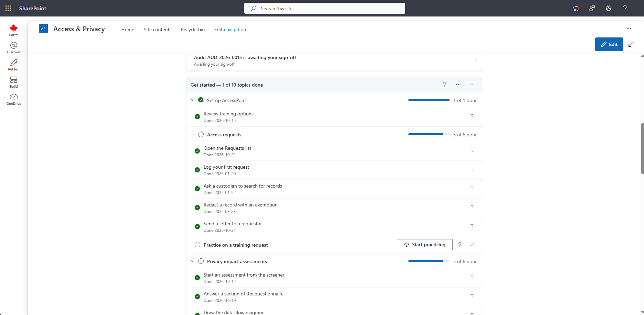Toggle the Practice on a training request circle

coord(197,245)
